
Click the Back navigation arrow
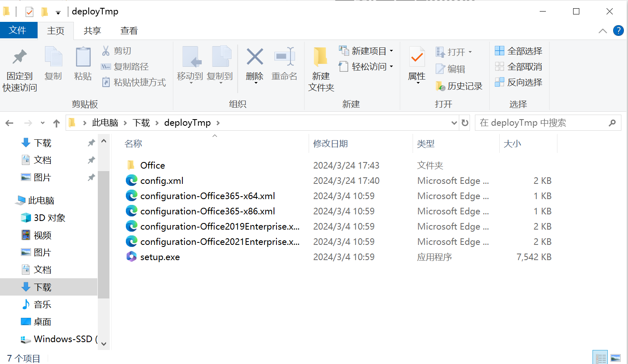[9, 123]
